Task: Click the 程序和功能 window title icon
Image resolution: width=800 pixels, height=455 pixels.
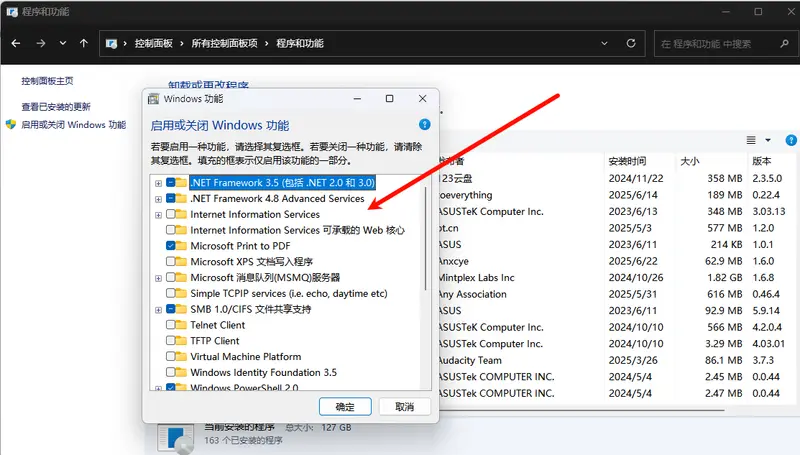Action: coord(12,12)
